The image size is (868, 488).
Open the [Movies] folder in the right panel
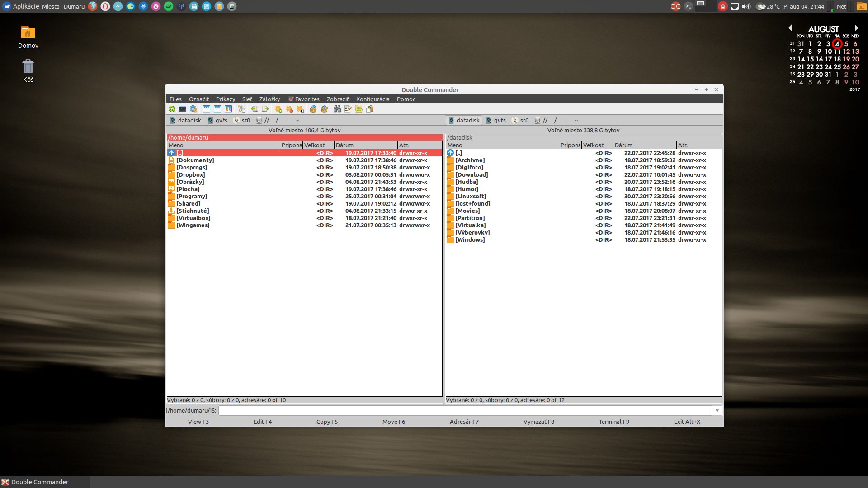[x=468, y=211]
